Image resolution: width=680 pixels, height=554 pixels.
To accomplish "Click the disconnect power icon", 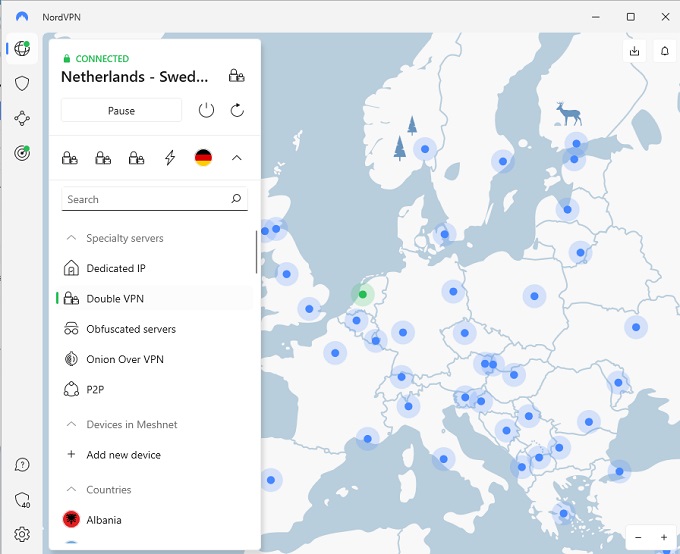I will 206,110.
